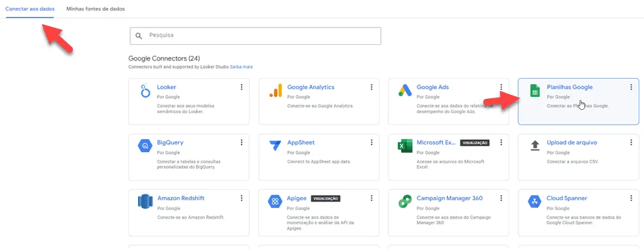Open the three-dot menu on Looker card
The height and width of the screenshot is (249, 644).
pos(242,87)
